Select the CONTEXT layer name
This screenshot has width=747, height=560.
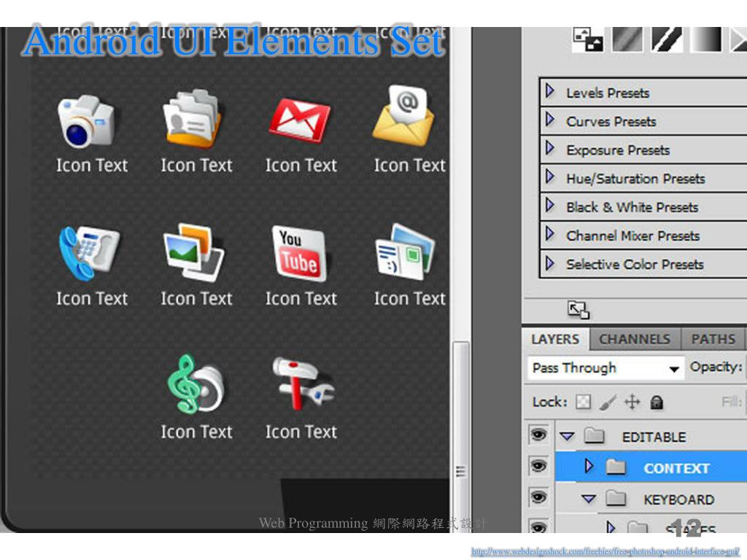[676, 469]
